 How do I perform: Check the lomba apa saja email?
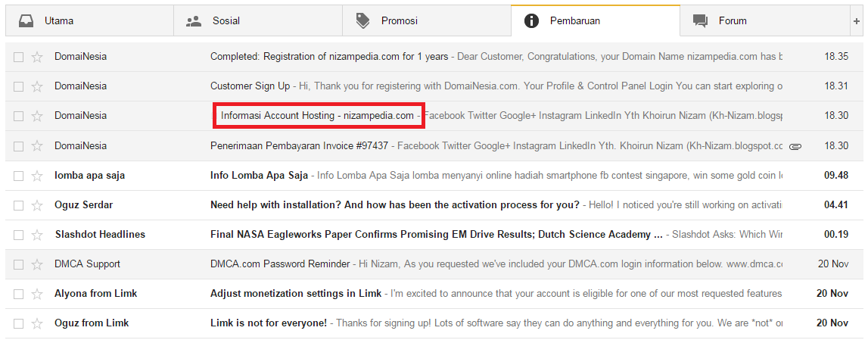pos(19,176)
